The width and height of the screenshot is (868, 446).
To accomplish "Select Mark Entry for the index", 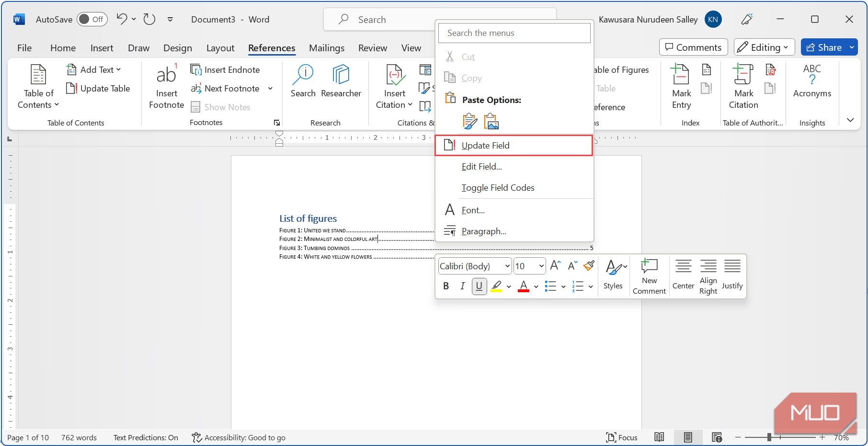I will 681,87.
